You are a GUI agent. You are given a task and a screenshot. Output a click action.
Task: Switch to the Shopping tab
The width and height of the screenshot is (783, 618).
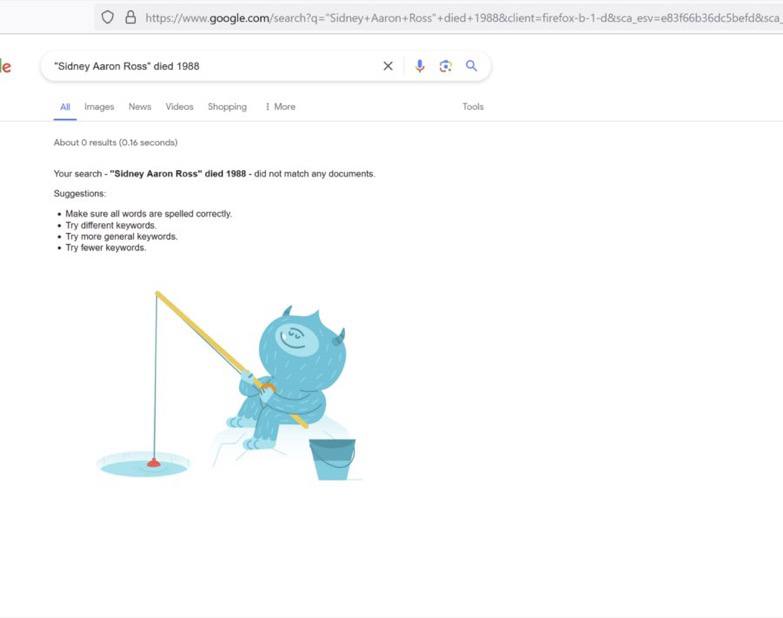coord(227,107)
